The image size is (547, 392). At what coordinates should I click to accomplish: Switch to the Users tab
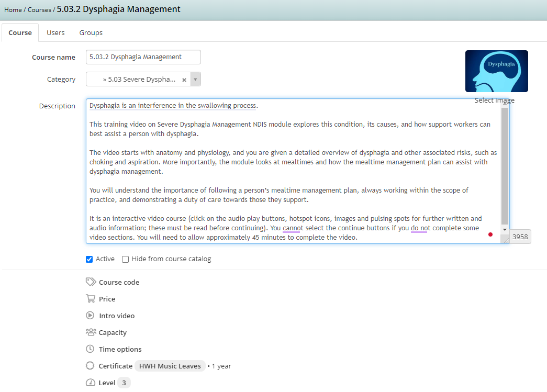tap(56, 32)
